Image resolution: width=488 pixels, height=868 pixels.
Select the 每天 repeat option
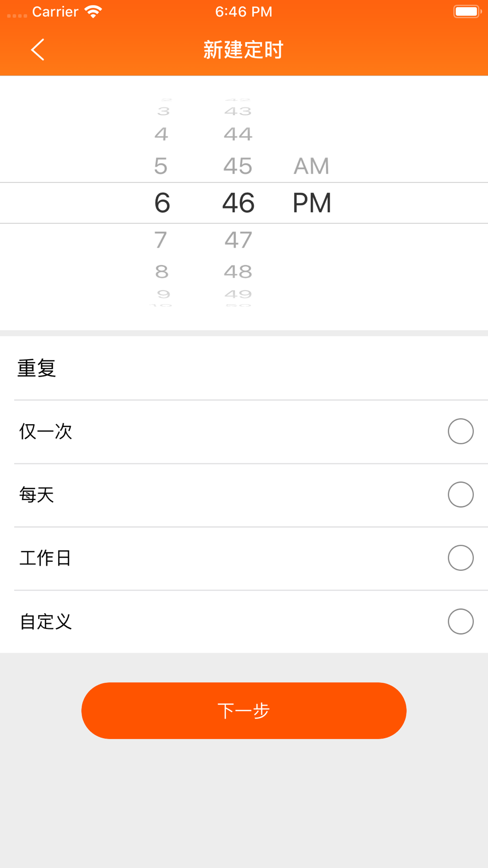461,495
